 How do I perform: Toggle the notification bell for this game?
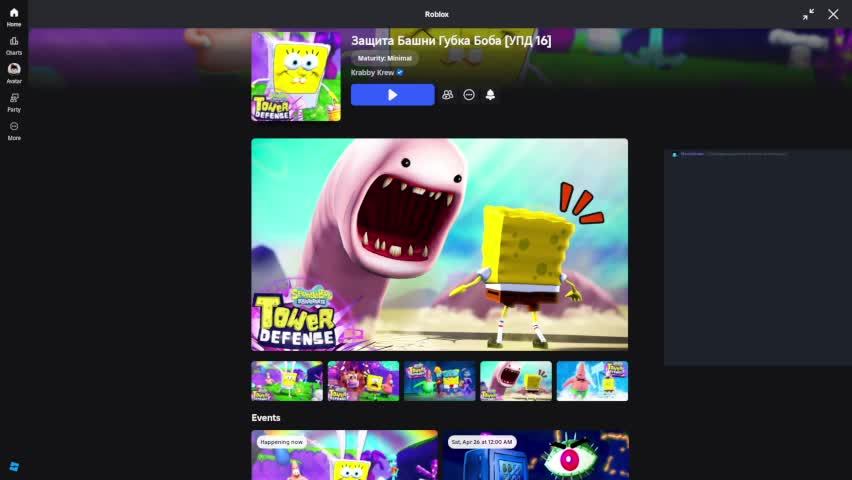point(490,95)
